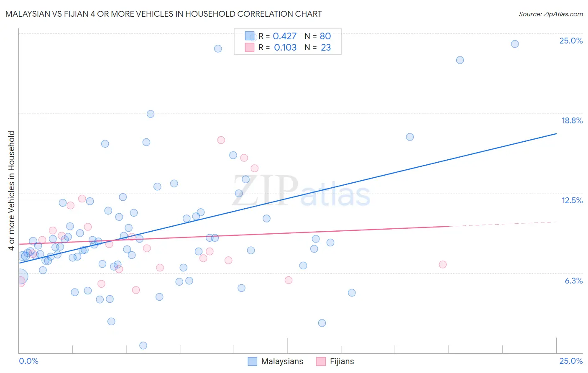Click the ZIPatlas watermark in chart center
588x373 pixels.
pos(301,192)
